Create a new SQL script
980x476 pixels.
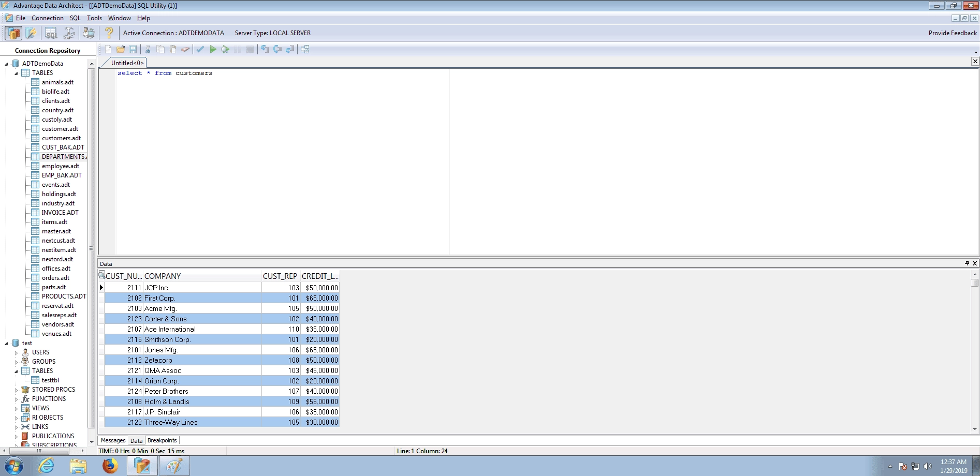[x=108, y=50]
